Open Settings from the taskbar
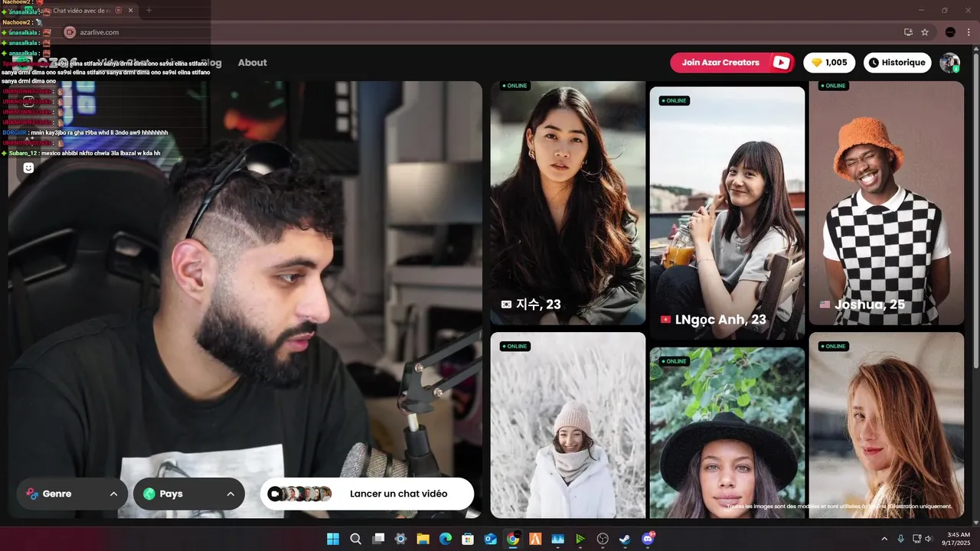This screenshot has width=980, height=551. 400,539
